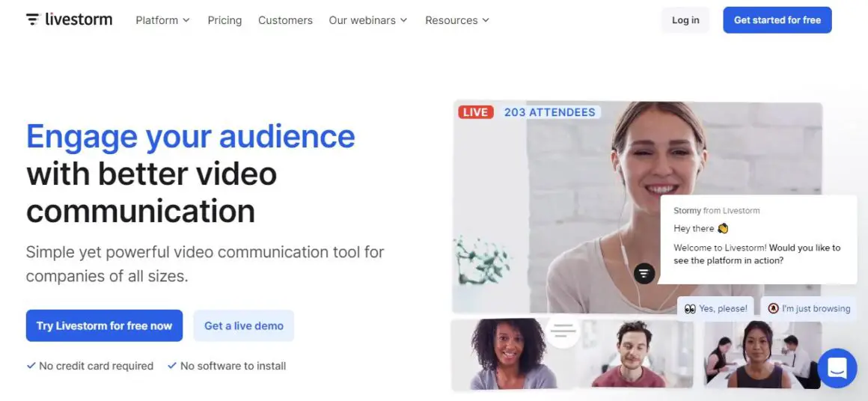This screenshot has width=868, height=401.
Task: Click No credit card required text
Action: [91, 366]
